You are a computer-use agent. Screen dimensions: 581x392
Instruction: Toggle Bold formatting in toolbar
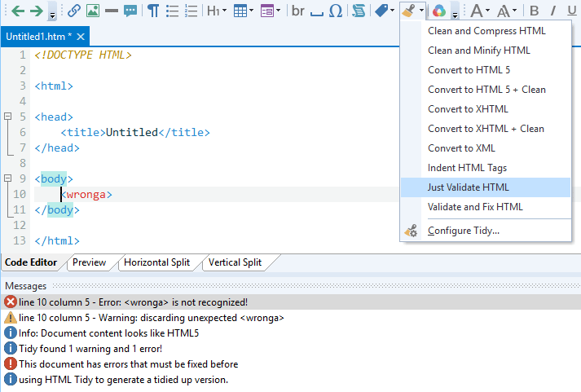tap(535, 11)
